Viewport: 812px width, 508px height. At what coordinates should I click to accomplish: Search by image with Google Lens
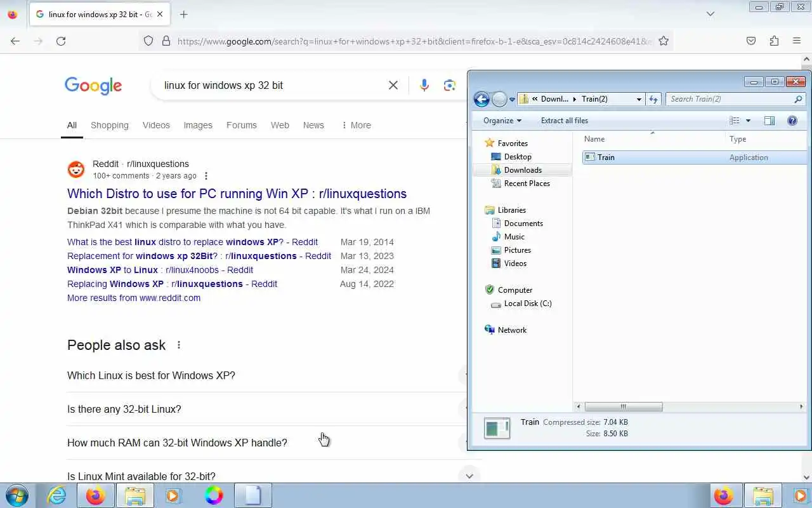[x=450, y=85]
